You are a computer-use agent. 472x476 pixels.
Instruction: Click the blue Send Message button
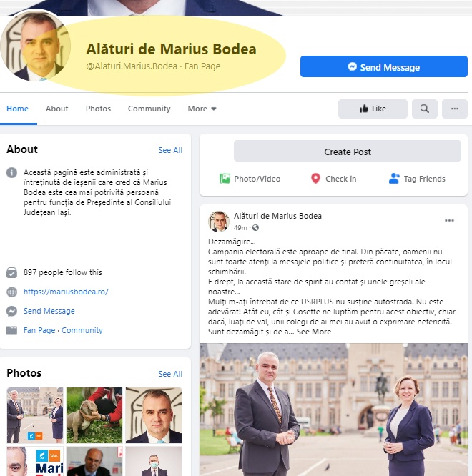pyautogui.click(x=384, y=66)
